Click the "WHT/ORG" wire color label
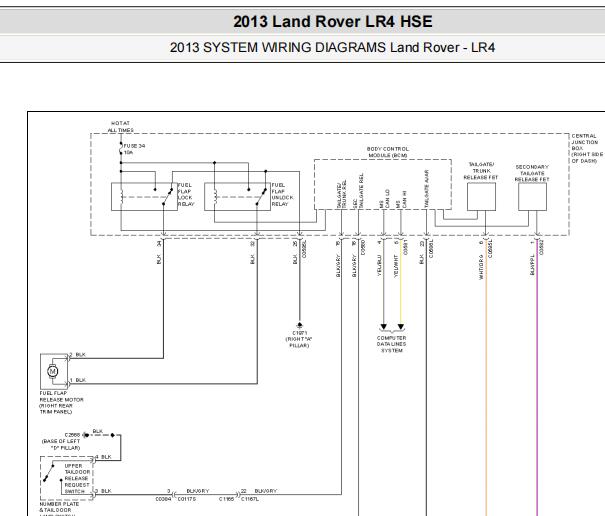The image size is (605, 516). (481, 267)
